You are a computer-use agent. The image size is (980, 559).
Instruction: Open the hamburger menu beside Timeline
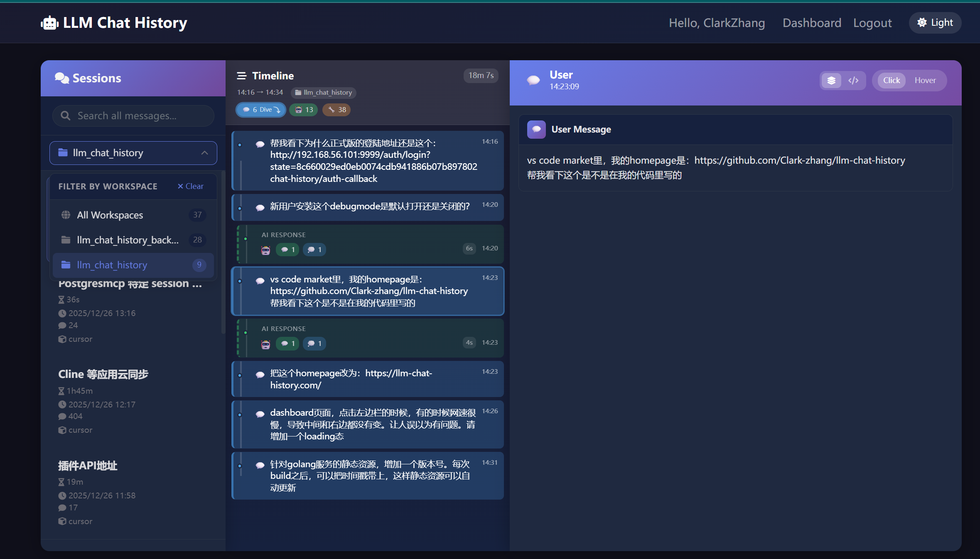[x=242, y=76]
